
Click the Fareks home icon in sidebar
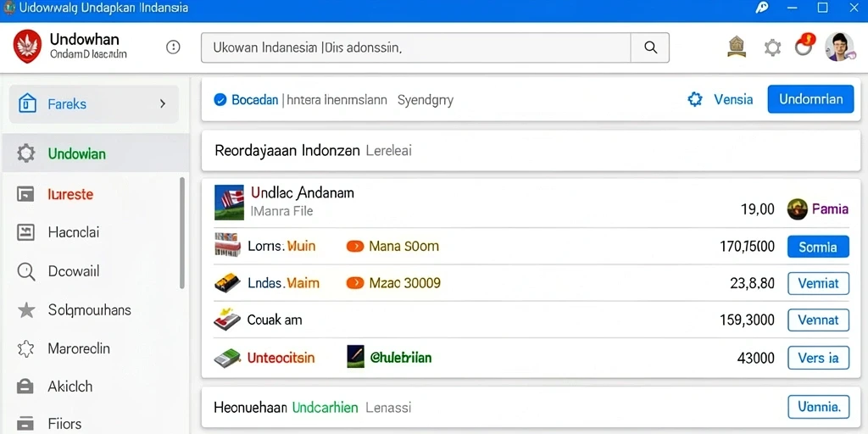pos(28,103)
